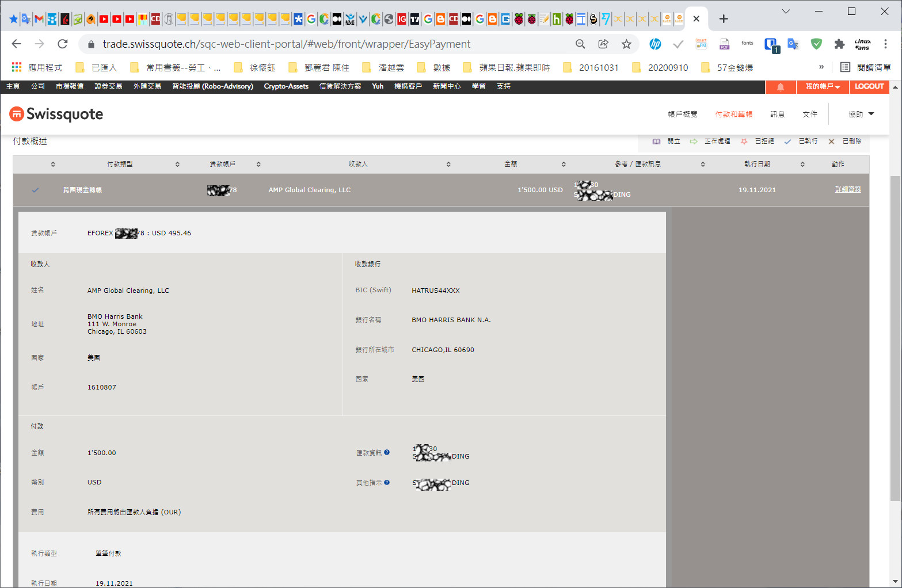Open the HP extension icon

655,44
